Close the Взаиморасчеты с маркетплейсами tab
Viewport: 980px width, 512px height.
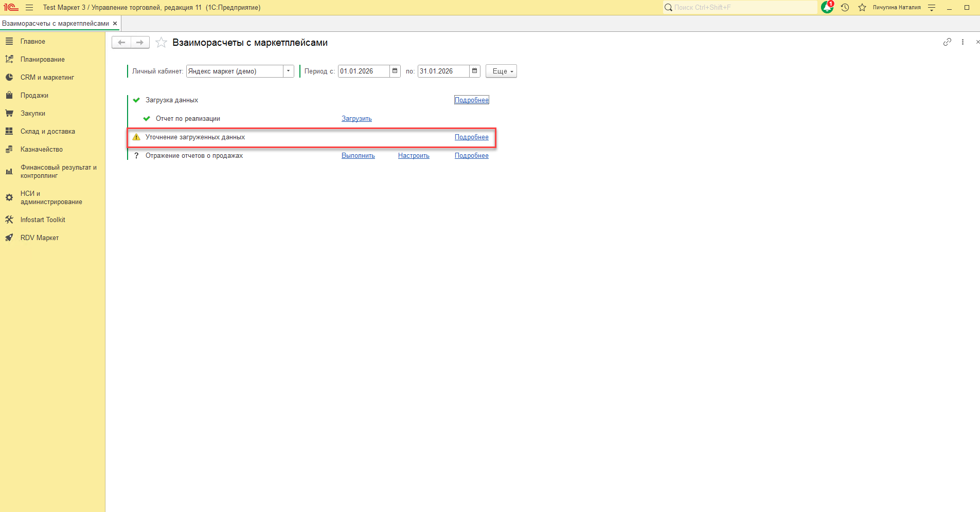coord(115,24)
